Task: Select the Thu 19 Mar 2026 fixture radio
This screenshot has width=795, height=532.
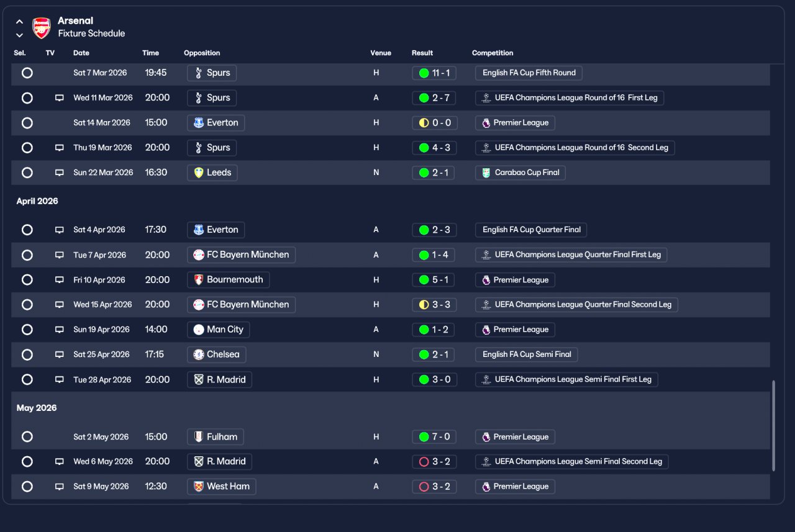Action: (27, 148)
